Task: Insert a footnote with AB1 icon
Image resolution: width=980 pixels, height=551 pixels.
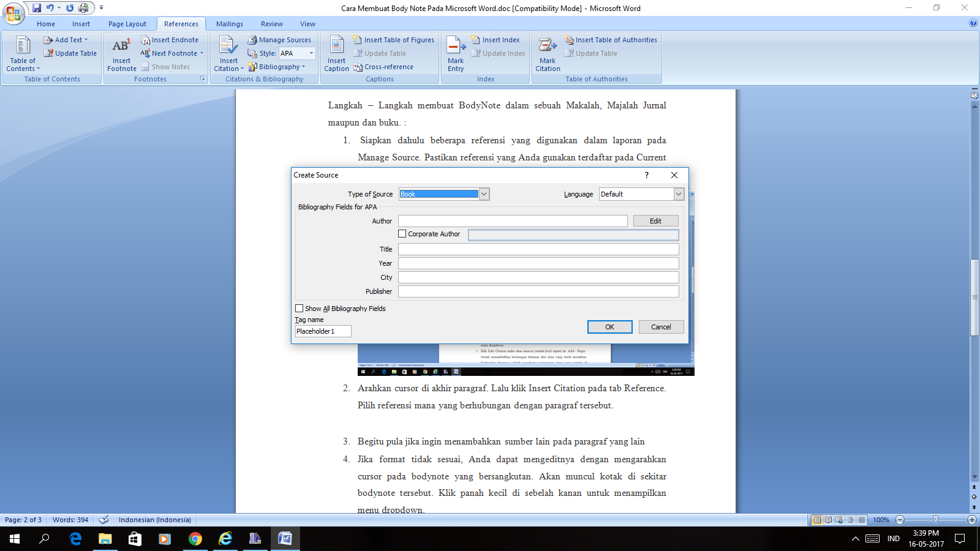Action: pyautogui.click(x=121, y=54)
